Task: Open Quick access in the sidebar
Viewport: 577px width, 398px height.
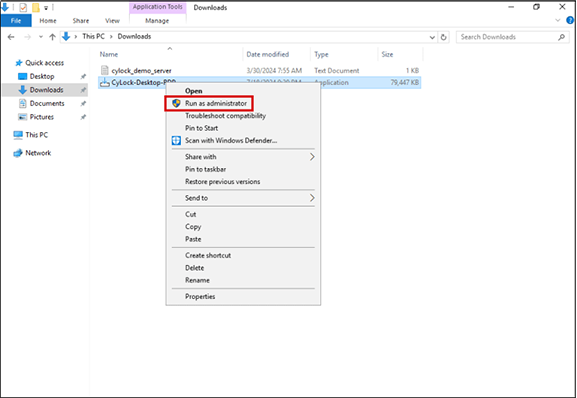Action: tap(45, 63)
